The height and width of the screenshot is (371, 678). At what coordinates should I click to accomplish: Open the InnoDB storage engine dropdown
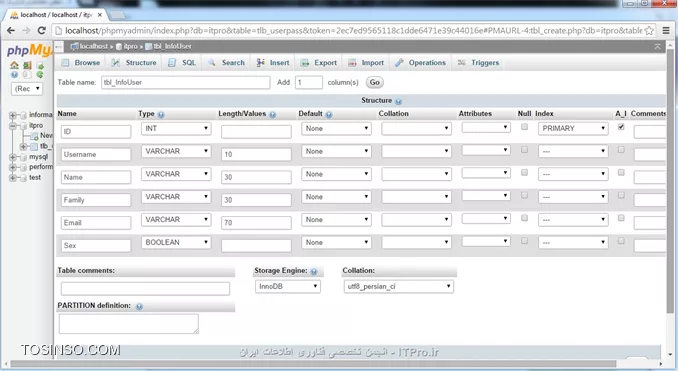tap(288, 286)
